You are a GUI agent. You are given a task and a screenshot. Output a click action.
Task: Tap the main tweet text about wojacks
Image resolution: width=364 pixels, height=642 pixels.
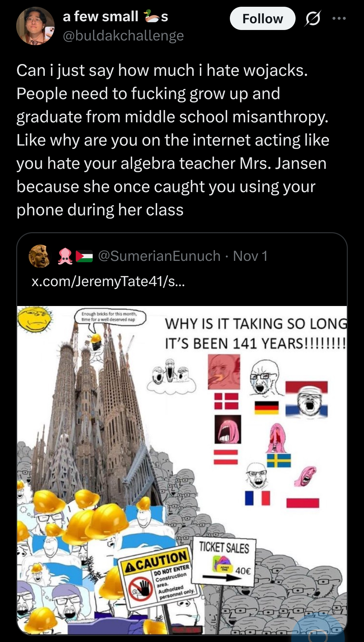[173, 140]
